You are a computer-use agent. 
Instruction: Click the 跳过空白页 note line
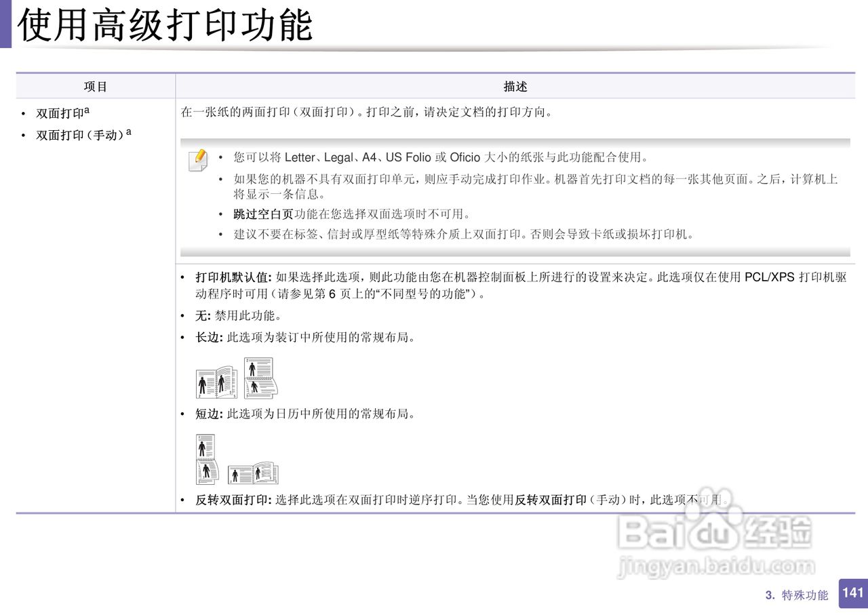(x=352, y=214)
